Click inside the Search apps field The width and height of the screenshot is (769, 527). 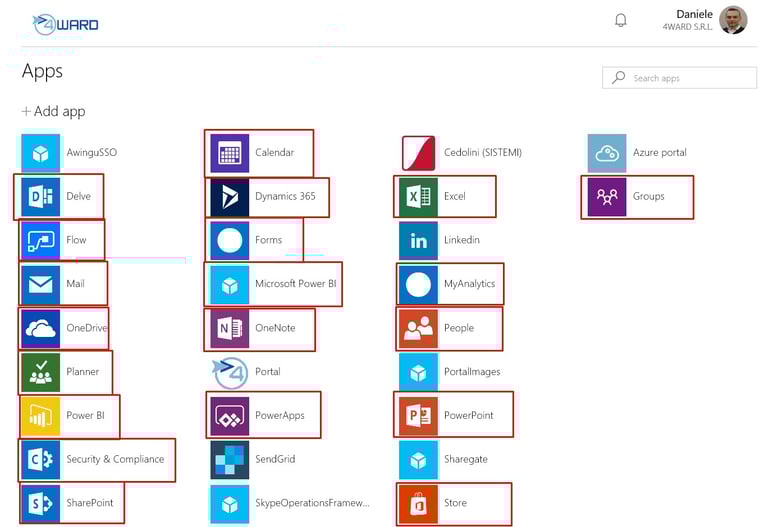(x=680, y=78)
